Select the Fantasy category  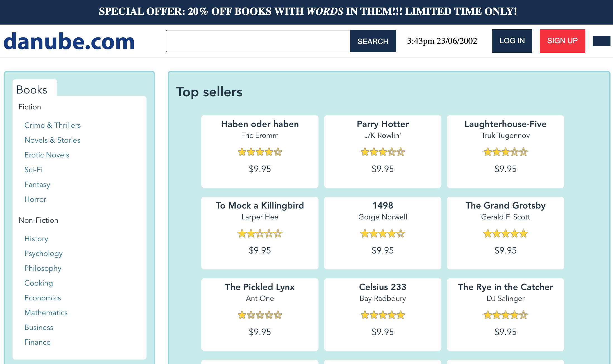(x=37, y=185)
